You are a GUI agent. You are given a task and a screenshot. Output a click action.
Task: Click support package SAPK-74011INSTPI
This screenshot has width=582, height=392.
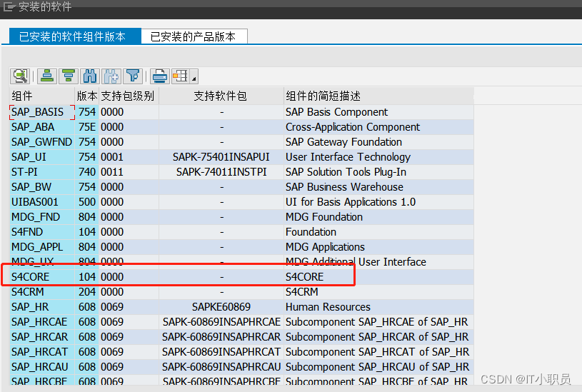[x=221, y=172]
